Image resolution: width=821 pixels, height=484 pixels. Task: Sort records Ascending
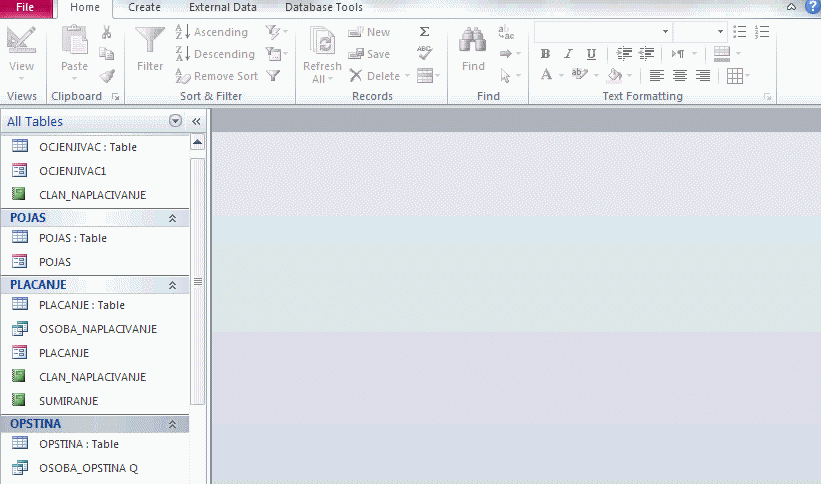coord(212,32)
